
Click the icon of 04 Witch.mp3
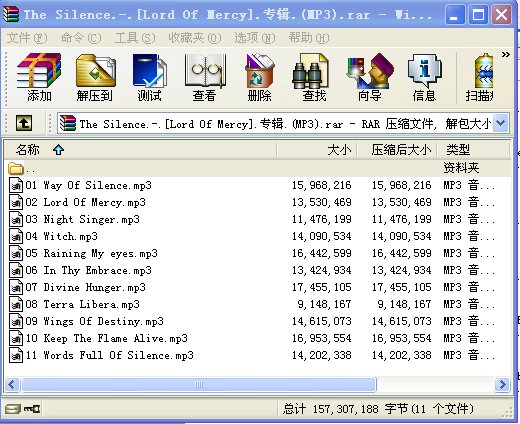(16, 236)
